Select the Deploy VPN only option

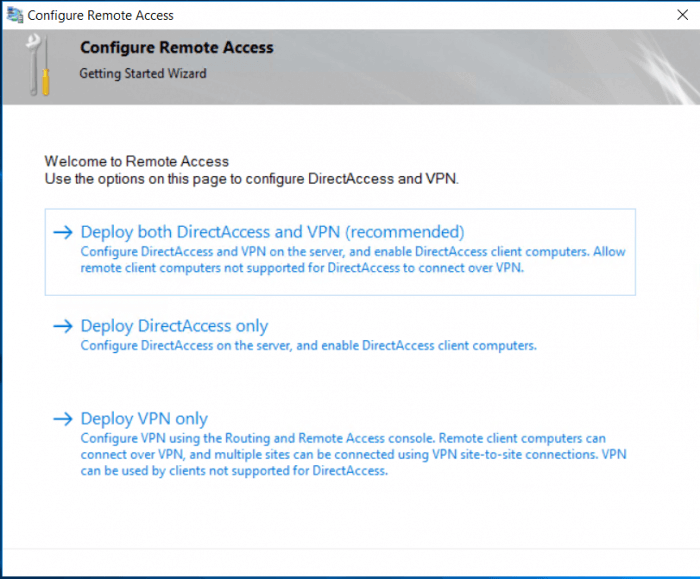coord(144,419)
